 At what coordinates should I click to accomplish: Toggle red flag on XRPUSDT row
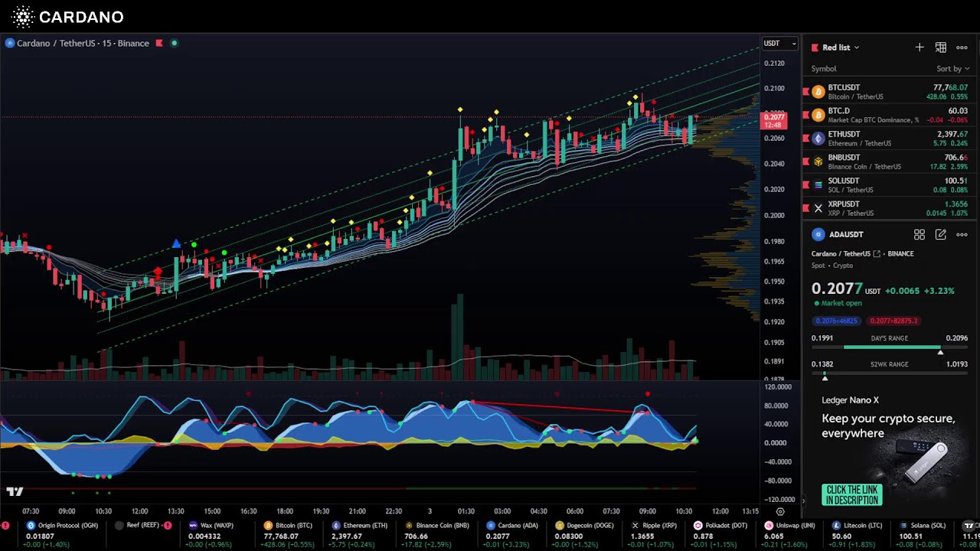[805, 208]
